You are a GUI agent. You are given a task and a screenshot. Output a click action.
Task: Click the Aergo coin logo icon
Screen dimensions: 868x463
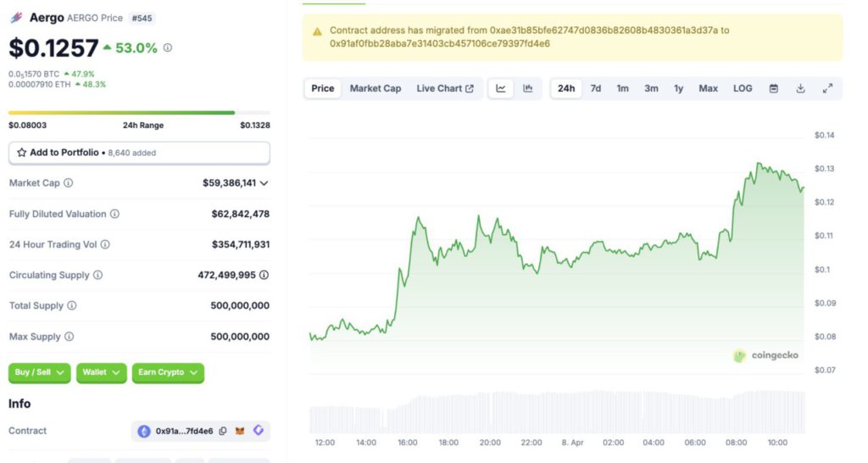tap(17, 18)
